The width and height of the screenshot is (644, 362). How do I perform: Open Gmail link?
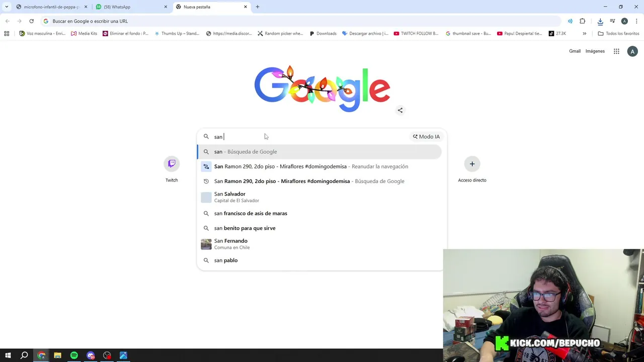575,51
